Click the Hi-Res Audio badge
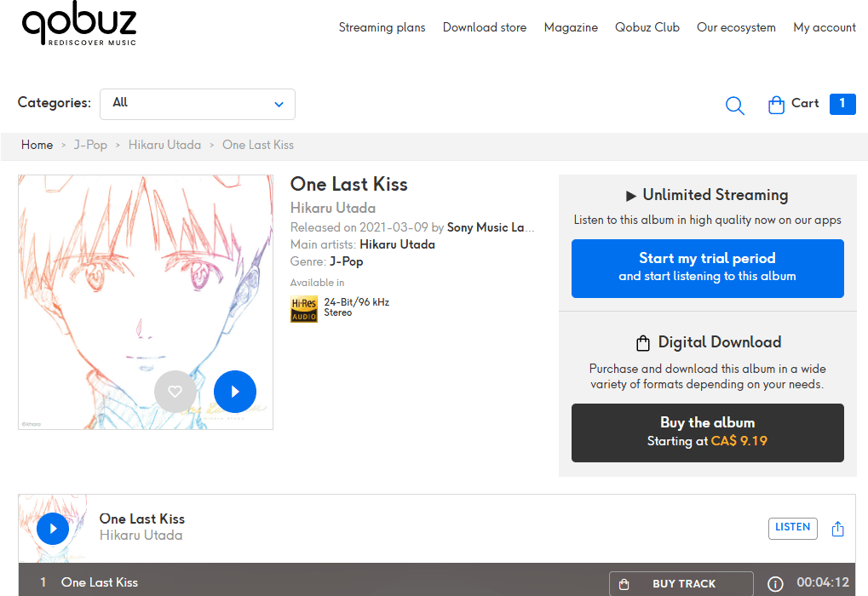The image size is (868, 596). click(304, 308)
